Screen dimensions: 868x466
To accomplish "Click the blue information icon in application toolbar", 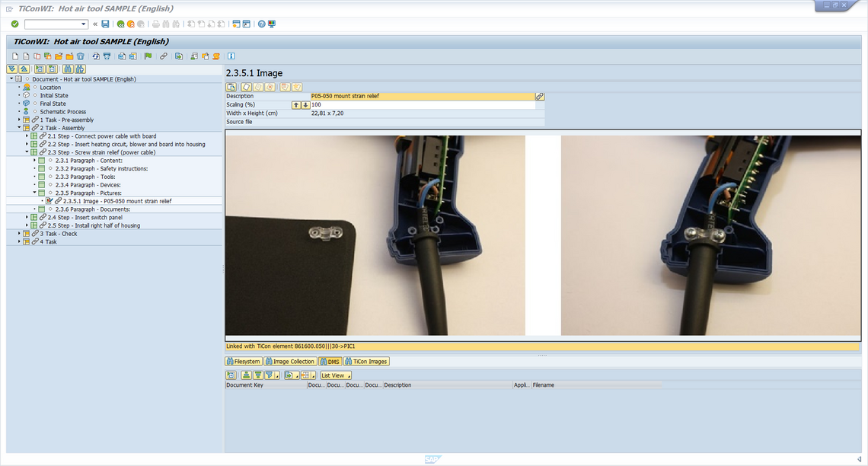I will point(231,56).
